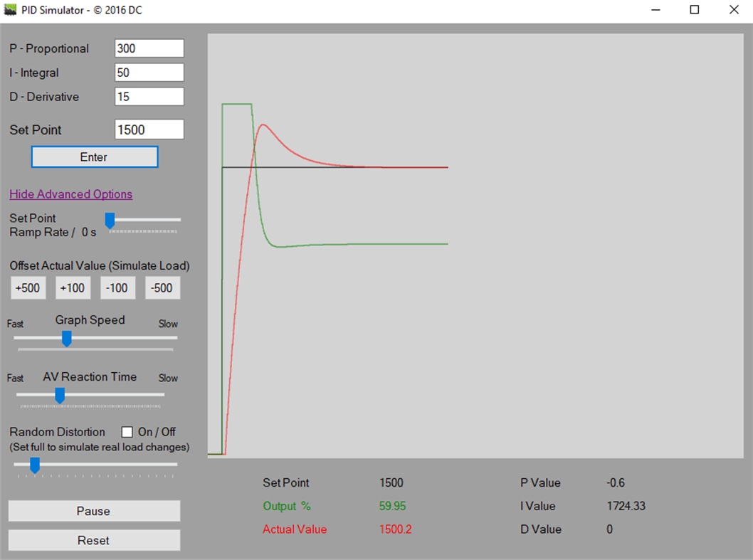Add +500 offset to Actual Value
Viewport: 753px width, 560px height.
(x=28, y=287)
